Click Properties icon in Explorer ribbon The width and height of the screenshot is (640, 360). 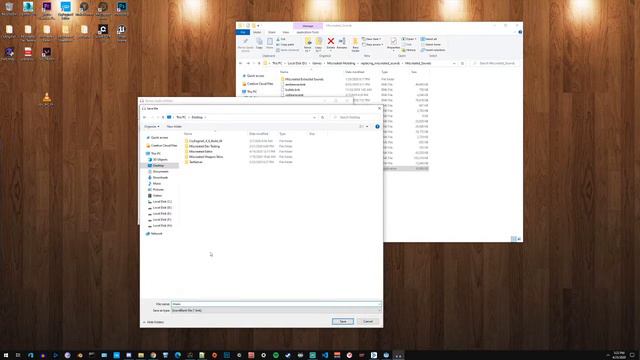(x=393, y=43)
